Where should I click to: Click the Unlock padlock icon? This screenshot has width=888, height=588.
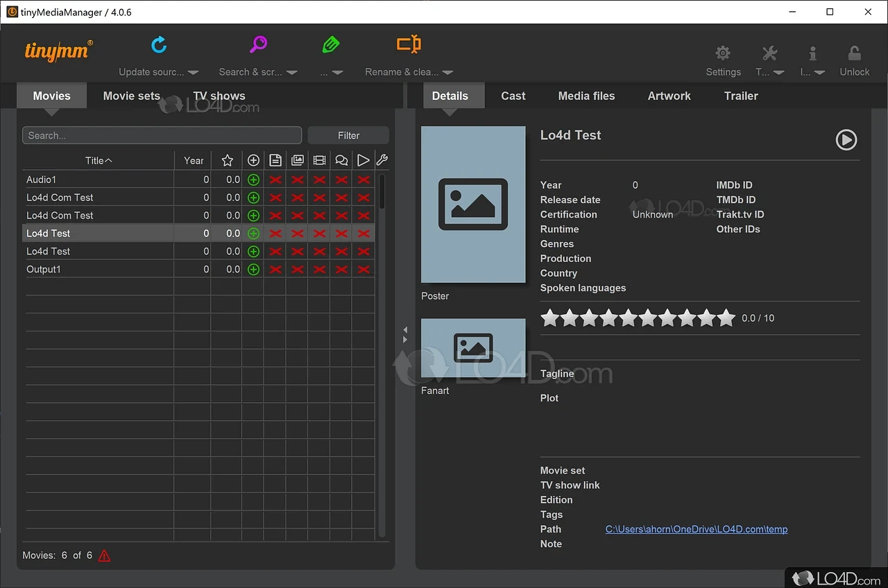pos(854,52)
